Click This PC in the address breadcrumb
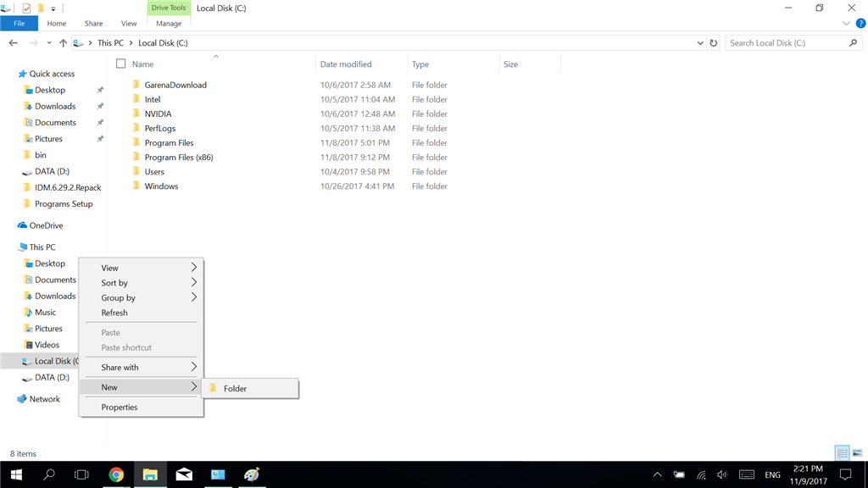 pyautogui.click(x=111, y=42)
